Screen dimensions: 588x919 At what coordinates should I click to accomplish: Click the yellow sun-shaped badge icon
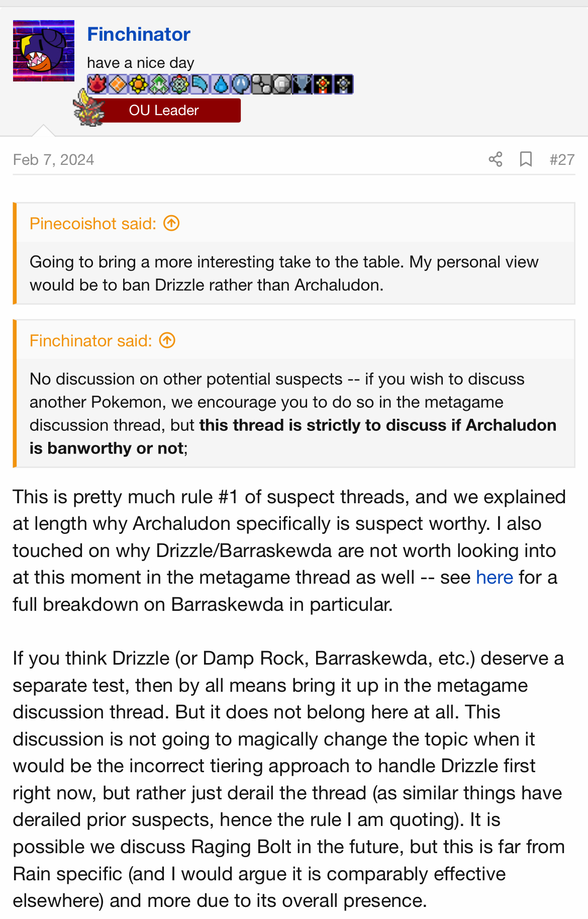(138, 84)
